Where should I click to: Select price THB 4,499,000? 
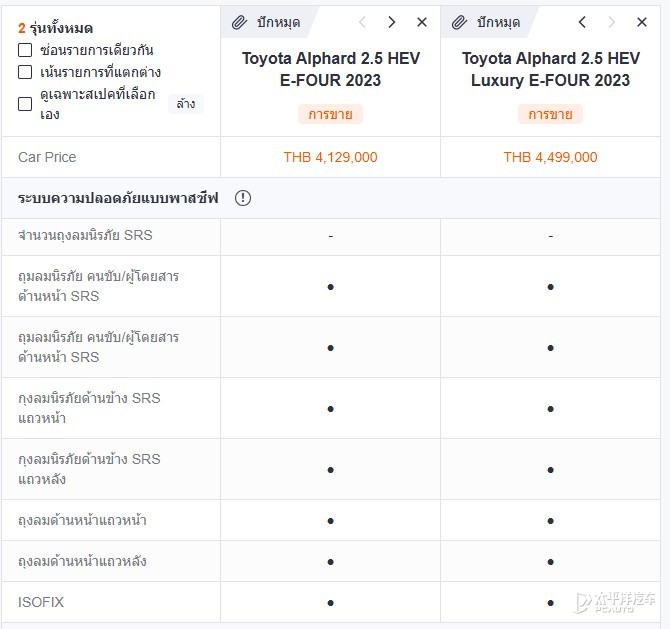pyautogui.click(x=550, y=157)
